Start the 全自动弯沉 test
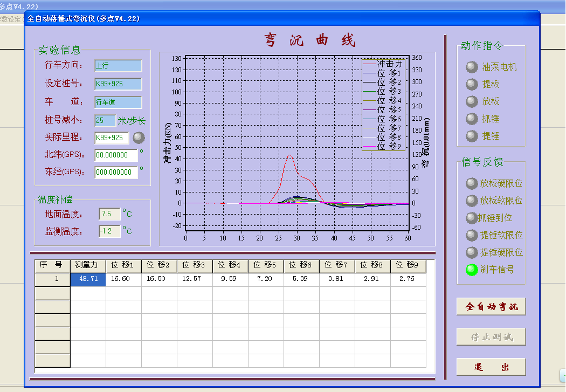Image resolution: width=566 pixels, height=392 pixels. pyautogui.click(x=491, y=307)
